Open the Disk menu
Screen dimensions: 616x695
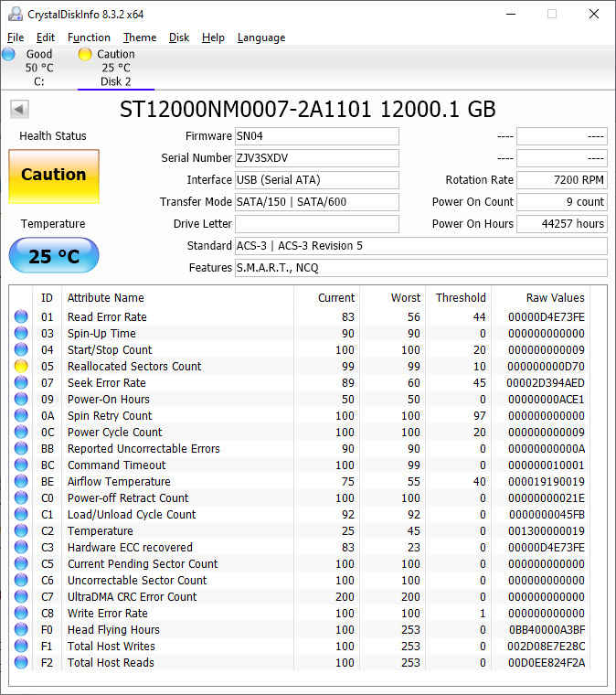point(179,37)
